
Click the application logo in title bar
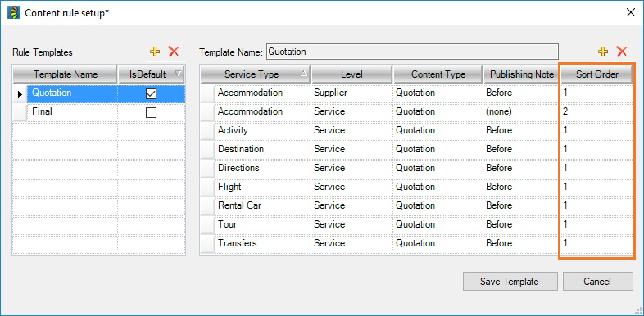(14, 13)
